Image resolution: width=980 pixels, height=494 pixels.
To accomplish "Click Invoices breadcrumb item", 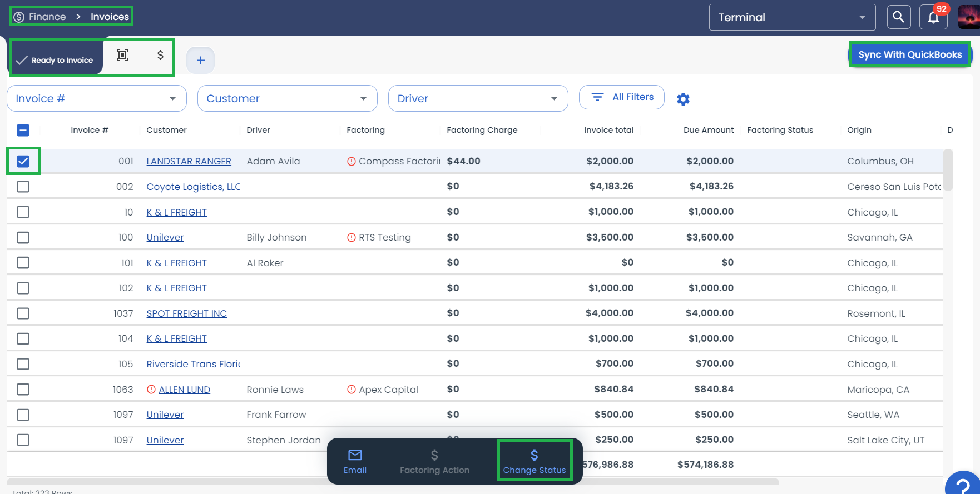I will [110, 17].
